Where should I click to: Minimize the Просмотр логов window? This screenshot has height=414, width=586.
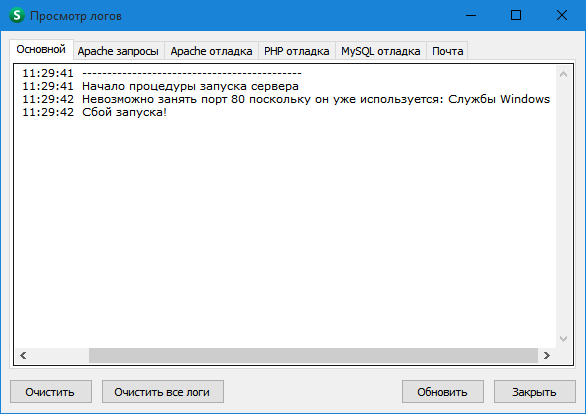point(471,15)
